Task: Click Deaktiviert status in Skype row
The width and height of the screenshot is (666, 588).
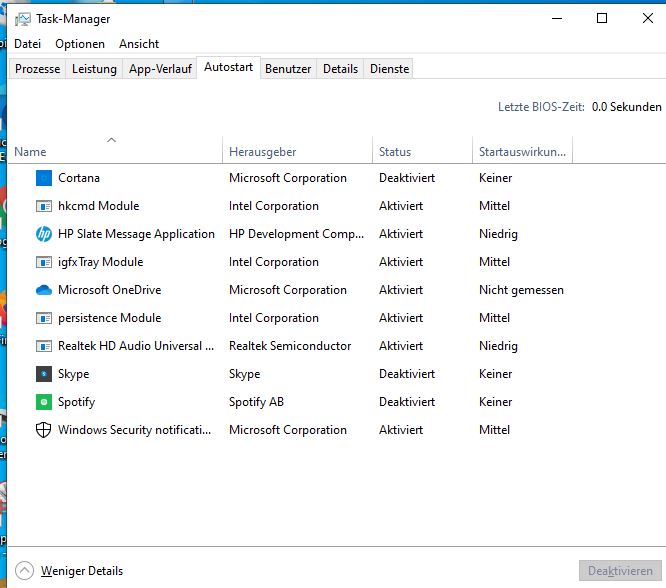Action: 407,374
